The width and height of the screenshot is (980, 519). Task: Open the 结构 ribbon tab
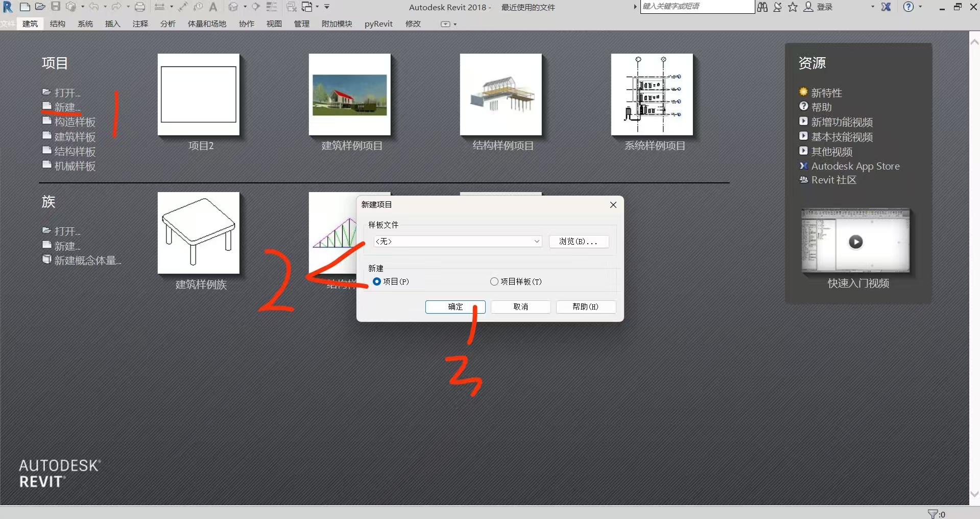(58, 24)
